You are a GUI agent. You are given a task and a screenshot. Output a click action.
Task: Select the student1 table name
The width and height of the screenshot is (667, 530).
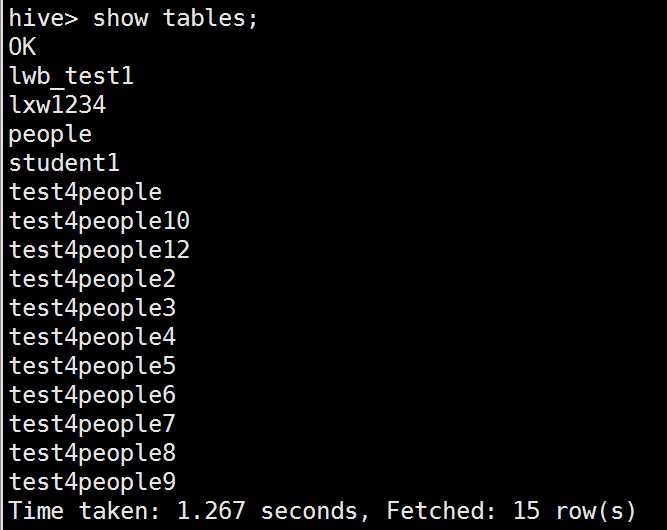coord(64,163)
